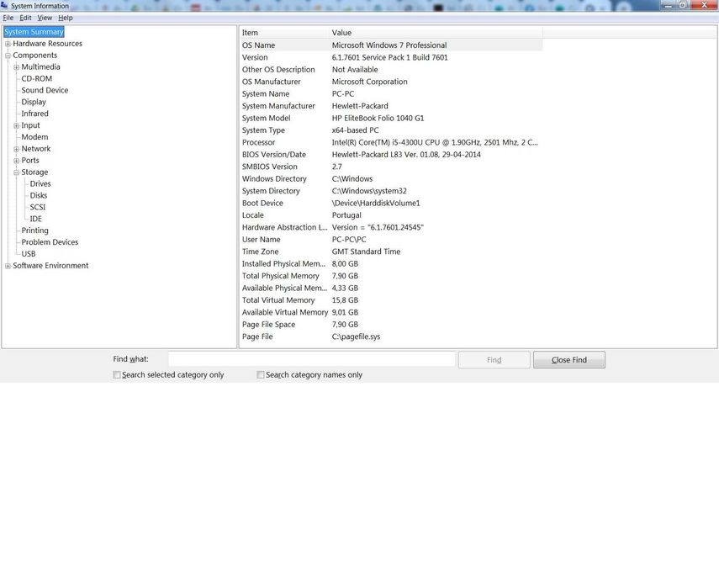Tick 'Search category names only' checkbox

(261, 374)
